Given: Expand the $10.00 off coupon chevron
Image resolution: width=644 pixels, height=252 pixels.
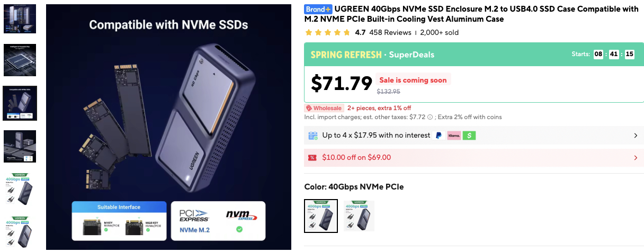Looking at the screenshot, I should coord(636,157).
